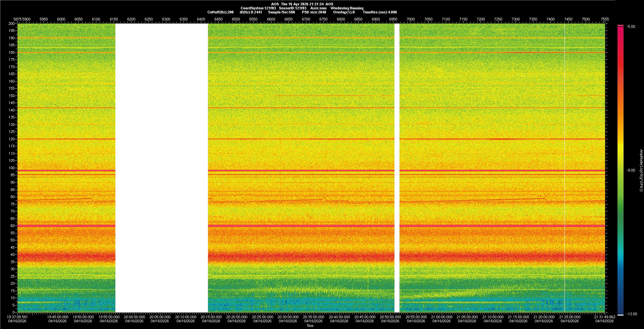Viewport: 644px width, 329px height.
Task: Click the 19:37:08.581 start time label
Action: (18, 317)
